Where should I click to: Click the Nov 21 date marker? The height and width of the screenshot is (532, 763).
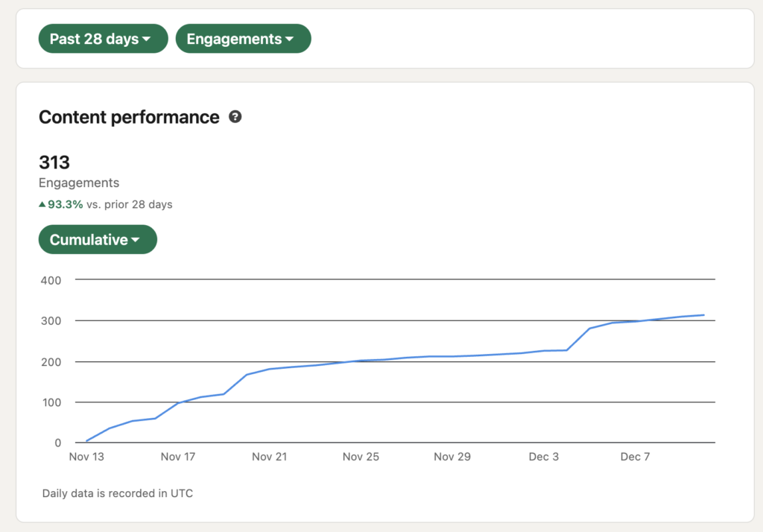coord(269,457)
